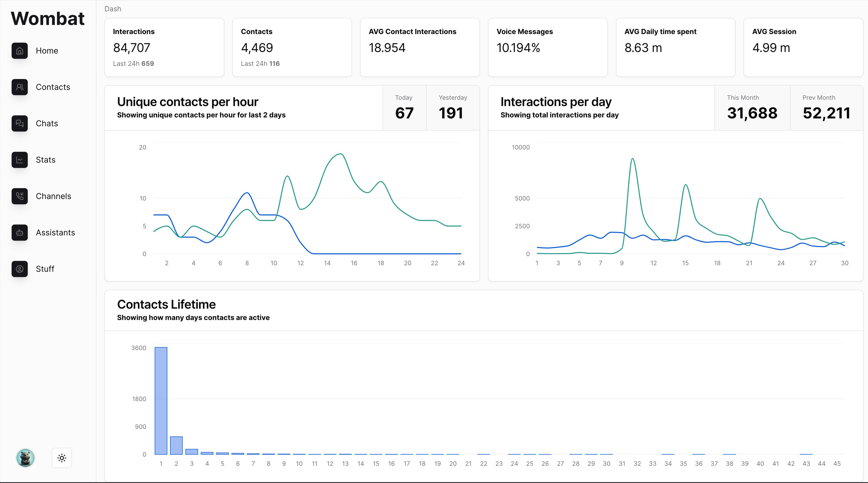Click the Dash breadcrumb text
Screen dimensions: 868x483
(x=113, y=9)
